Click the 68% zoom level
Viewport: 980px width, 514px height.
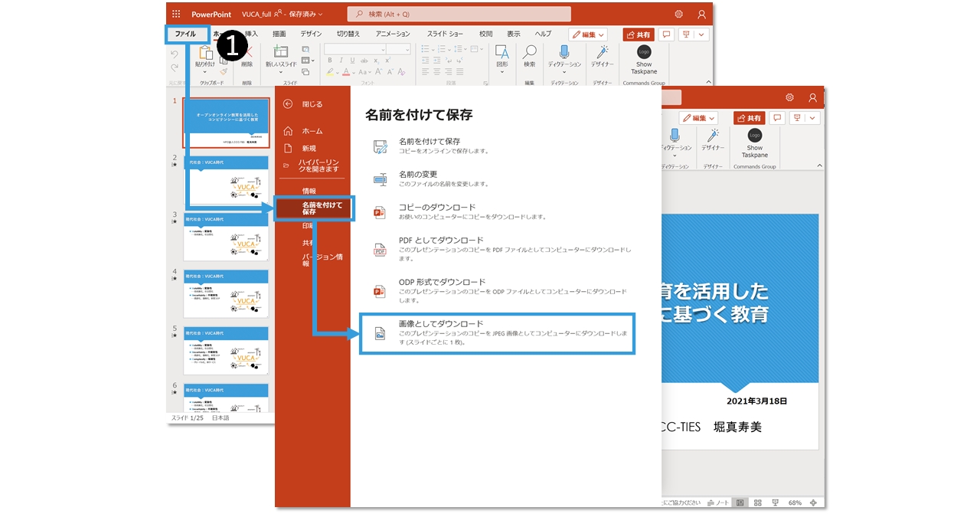tap(795, 503)
